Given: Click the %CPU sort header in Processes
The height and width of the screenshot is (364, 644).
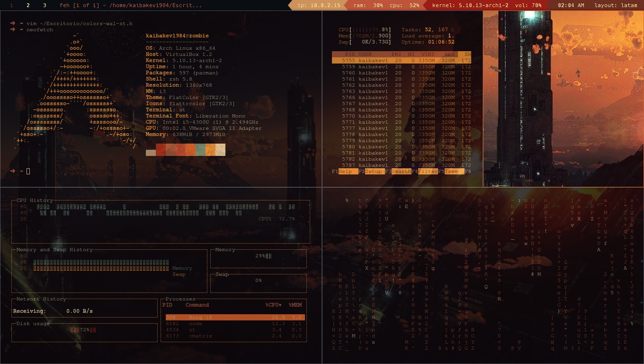Looking at the screenshot, I should coord(273,305).
